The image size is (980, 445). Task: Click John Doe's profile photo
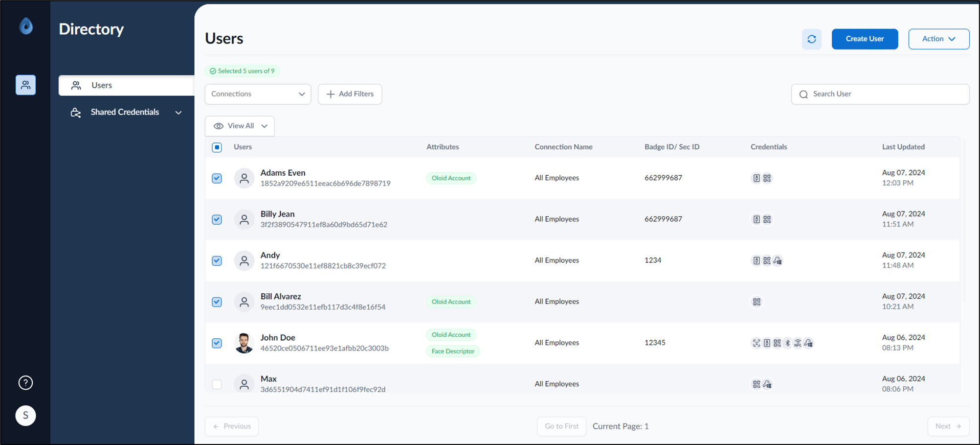pyautogui.click(x=244, y=343)
